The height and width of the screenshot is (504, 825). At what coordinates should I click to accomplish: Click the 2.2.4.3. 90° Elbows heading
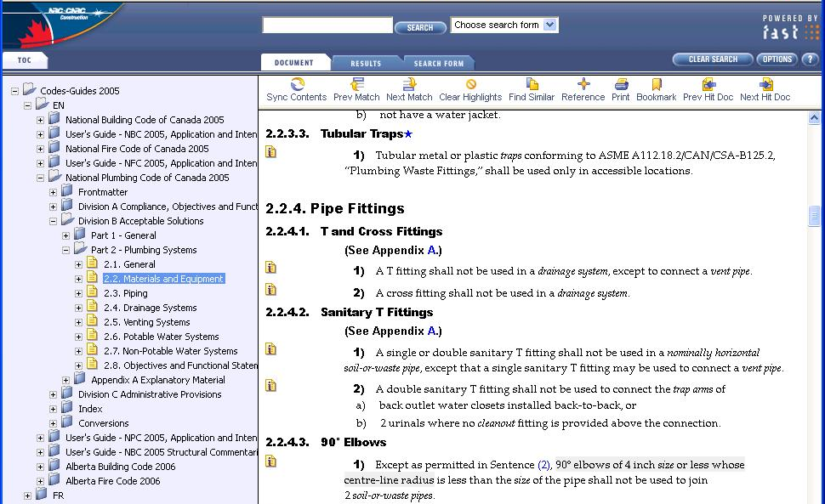[x=327, y=442]
